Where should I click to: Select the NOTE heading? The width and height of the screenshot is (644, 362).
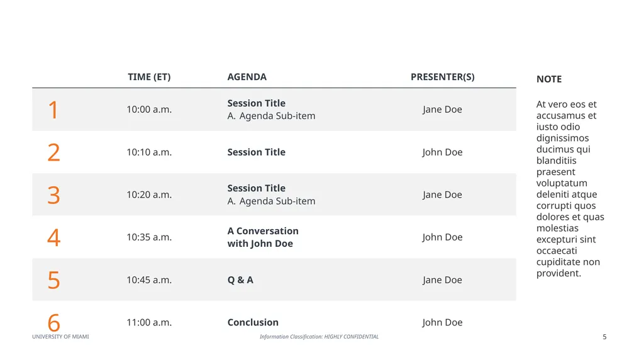point(548,79)
